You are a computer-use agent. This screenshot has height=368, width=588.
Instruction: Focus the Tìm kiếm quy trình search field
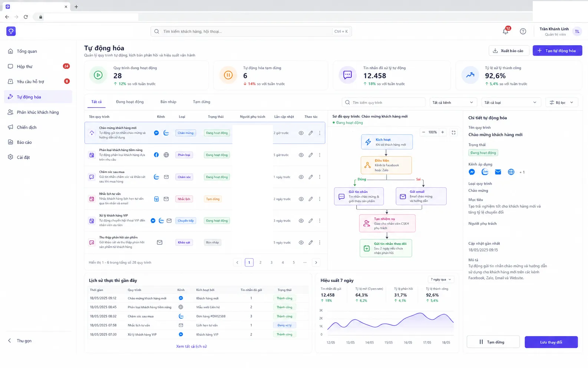coord(383,102)
